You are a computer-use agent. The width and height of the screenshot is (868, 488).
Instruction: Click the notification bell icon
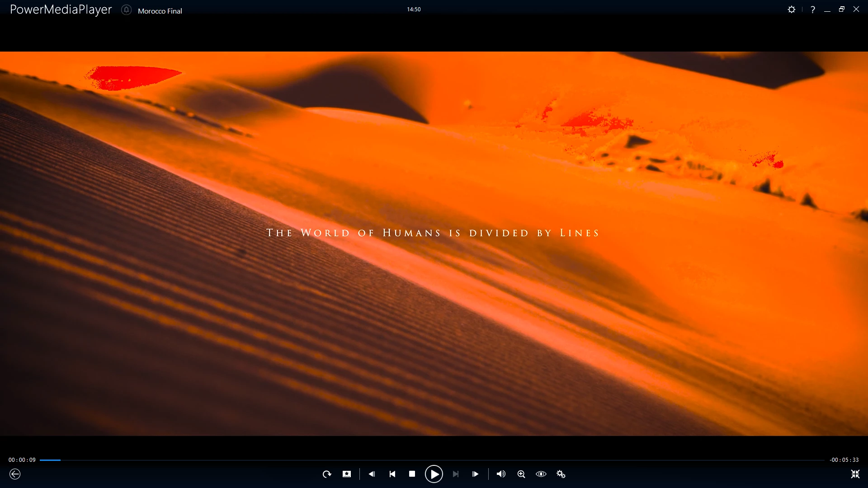pyautogui.click(x=126, y=10)
